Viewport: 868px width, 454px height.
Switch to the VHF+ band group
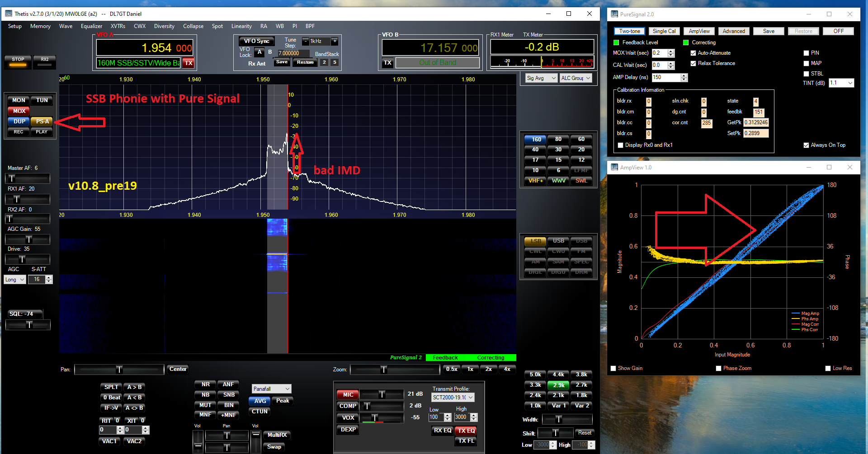pos(536,181)
